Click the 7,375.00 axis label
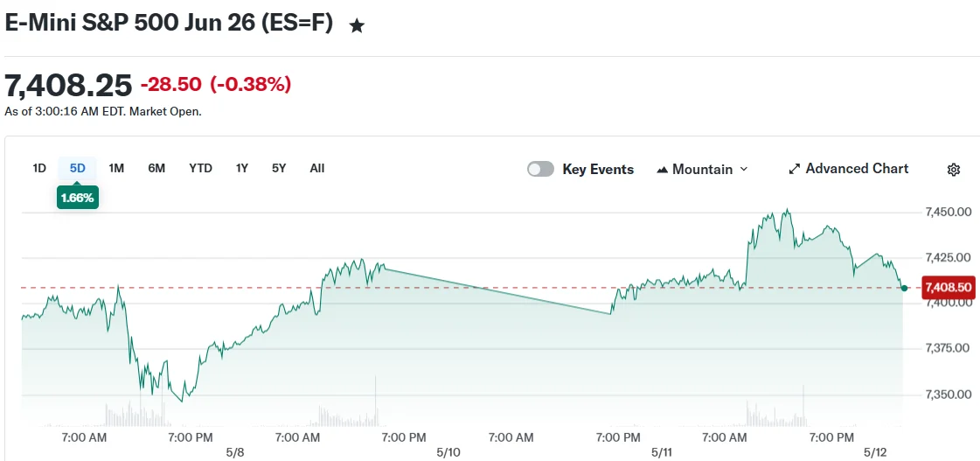This screenshot has height=461, width=980. (948, 348)
